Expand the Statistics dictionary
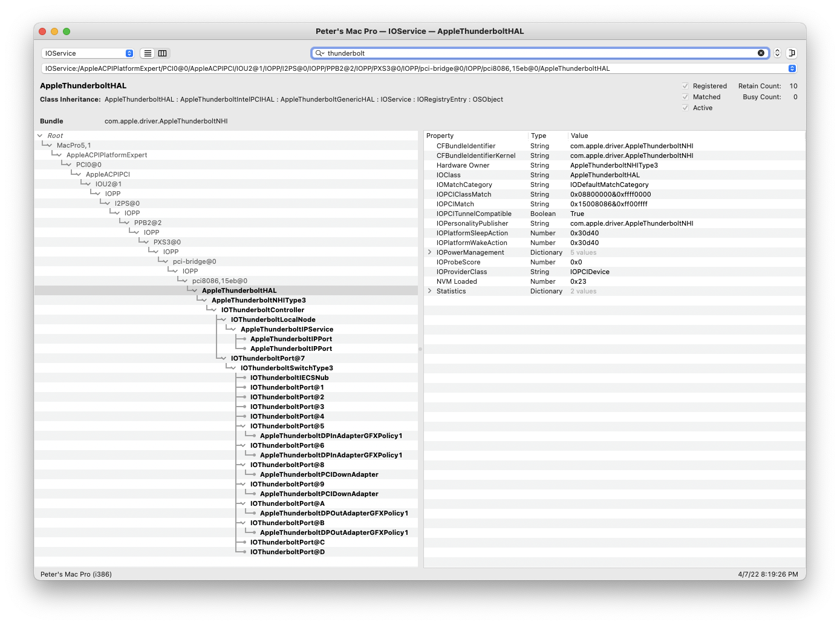This screenshot has height=625, width=840. point(430,291)
